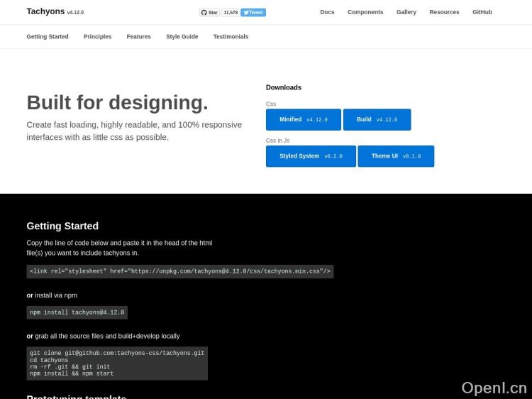Select the npm install tachyons command
Viewport: 532px width, 399px height.
pyautogui.click(x=77, y=312)
